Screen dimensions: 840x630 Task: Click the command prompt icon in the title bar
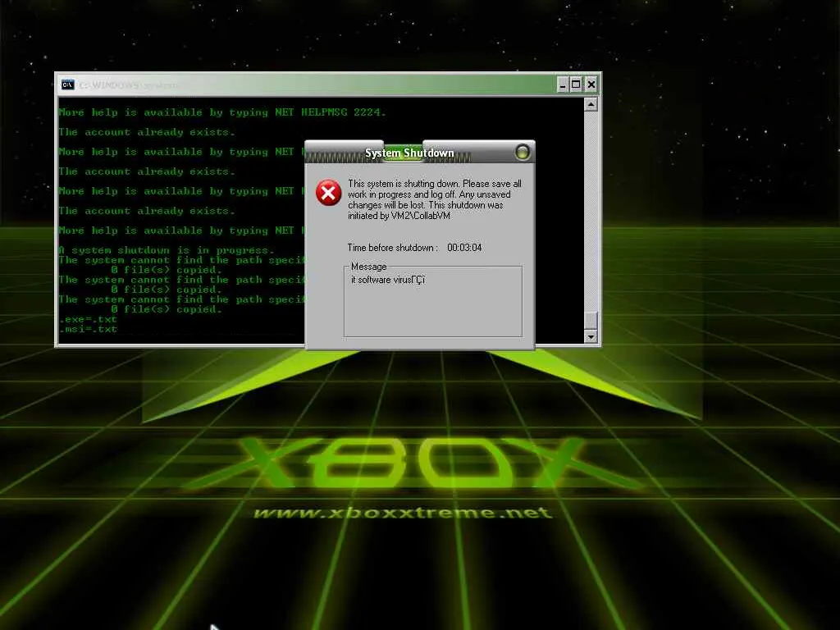point(67,84)
